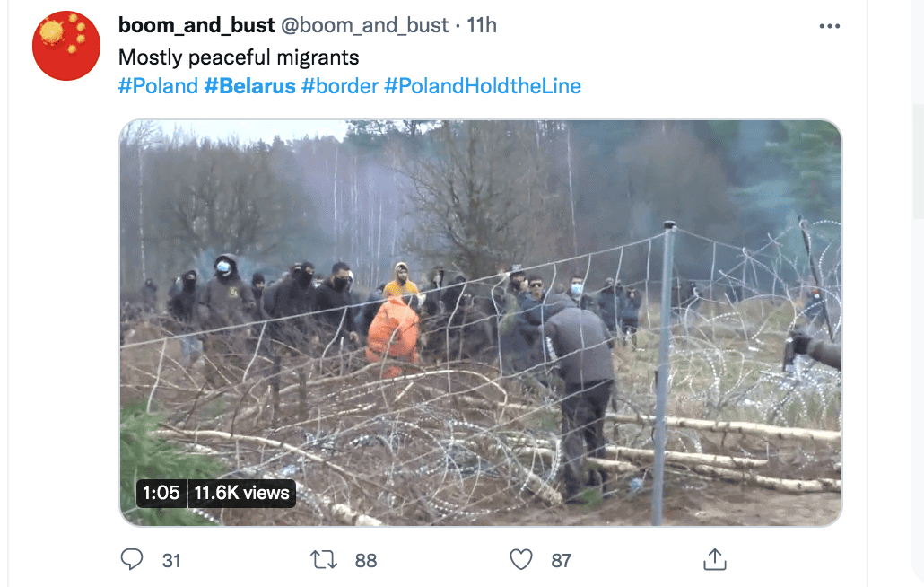Open the #PolandHoldtheLine hashtag
Image resolution: width=924 pixels, height=587 pixels.
pyautogui.click(x=483, y=86)
